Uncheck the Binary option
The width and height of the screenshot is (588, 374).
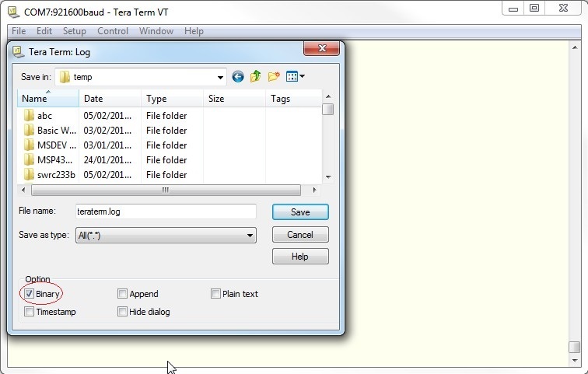tap(30, 294)
